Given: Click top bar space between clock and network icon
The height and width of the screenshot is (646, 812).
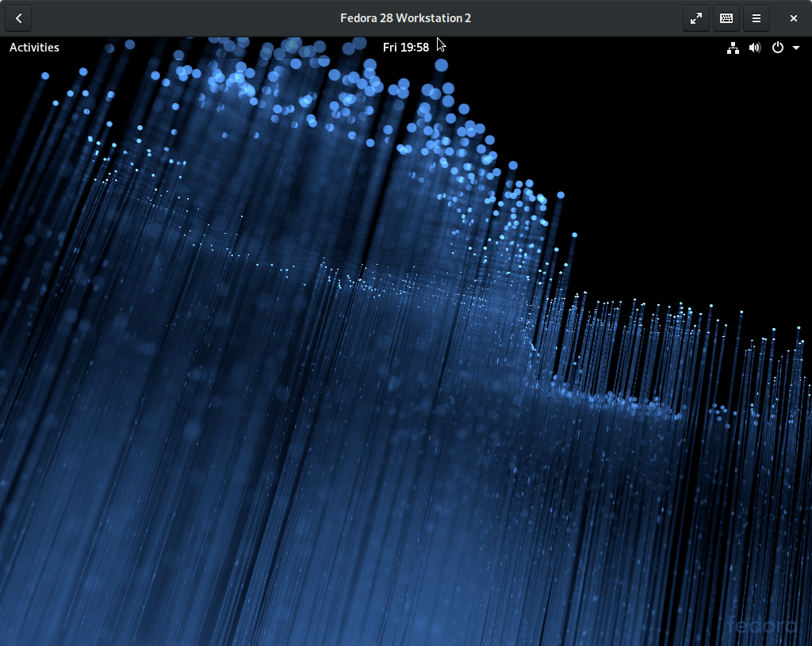Looking at the screenshot, I should click(579, 48).
